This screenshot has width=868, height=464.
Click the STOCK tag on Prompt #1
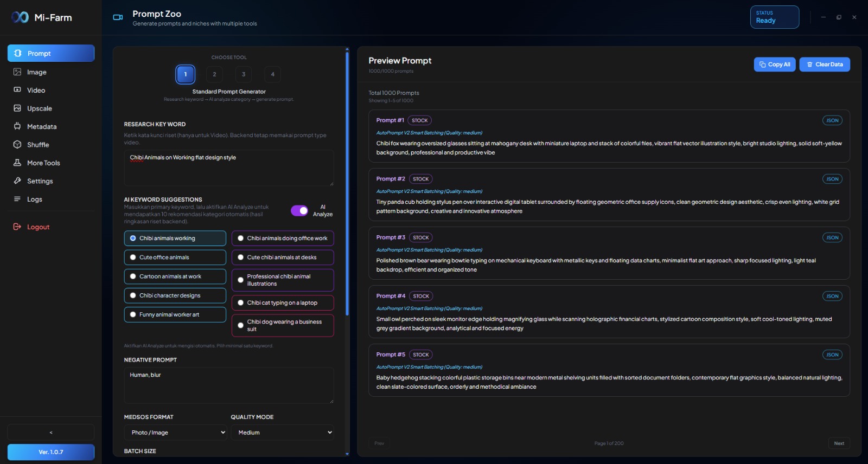click(420, 120)
